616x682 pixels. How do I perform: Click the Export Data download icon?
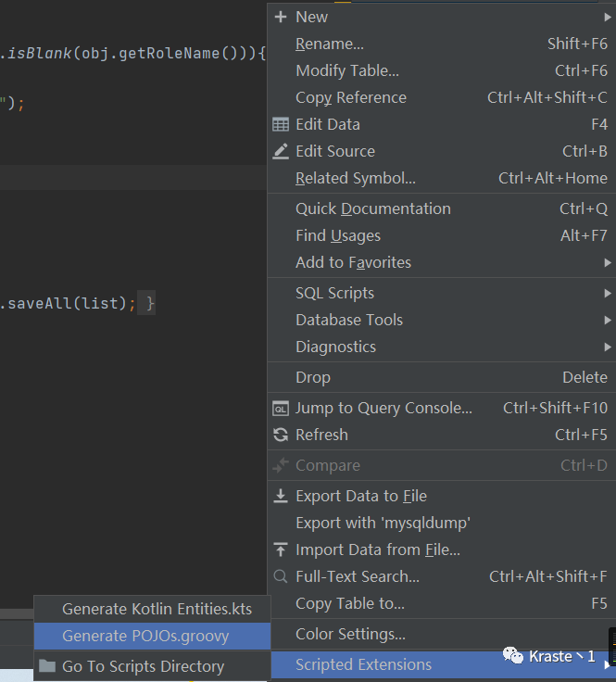click(x=281, y=496)
